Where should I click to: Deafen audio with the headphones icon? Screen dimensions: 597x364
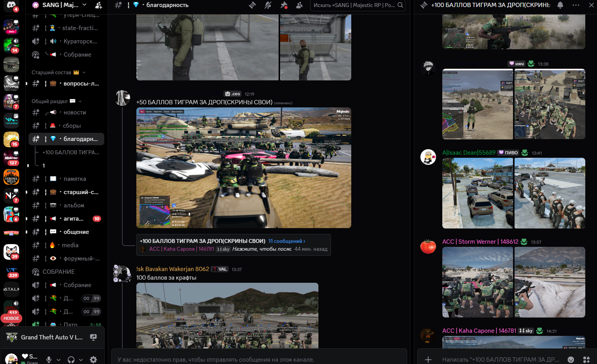coord(71,359)
